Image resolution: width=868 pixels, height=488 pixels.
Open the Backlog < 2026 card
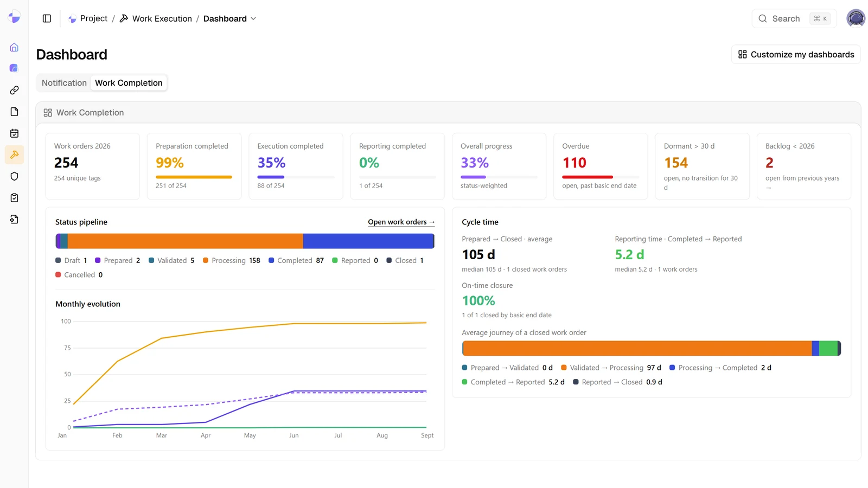pos(803,166)
